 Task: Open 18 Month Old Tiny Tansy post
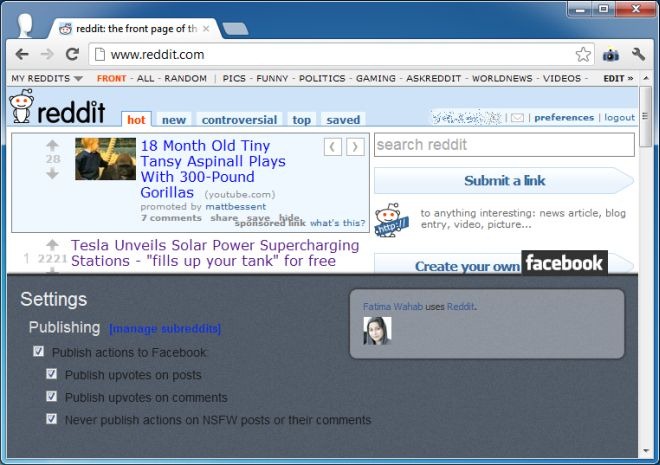(213, 169)
